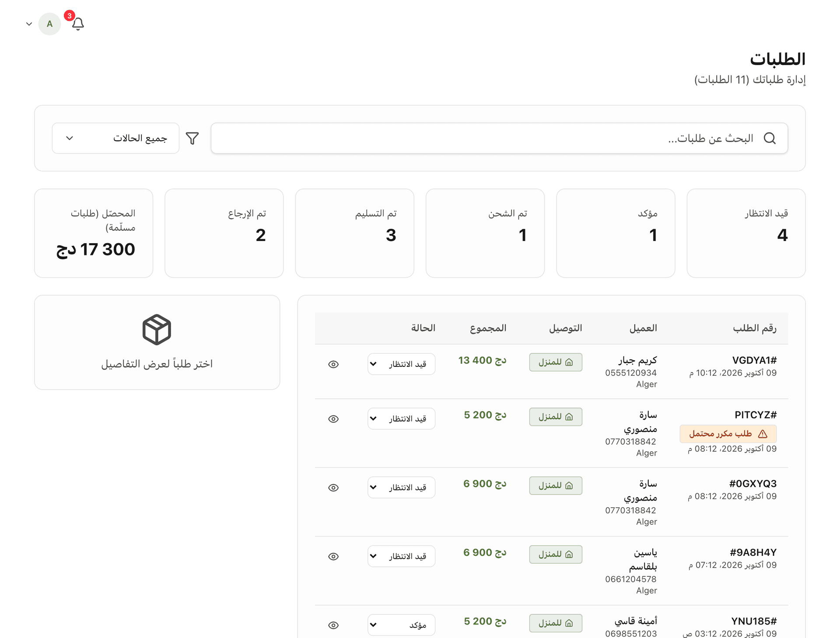Click order number YNU185#
This screenshot has height=638, width=840.
click(754, 621)
